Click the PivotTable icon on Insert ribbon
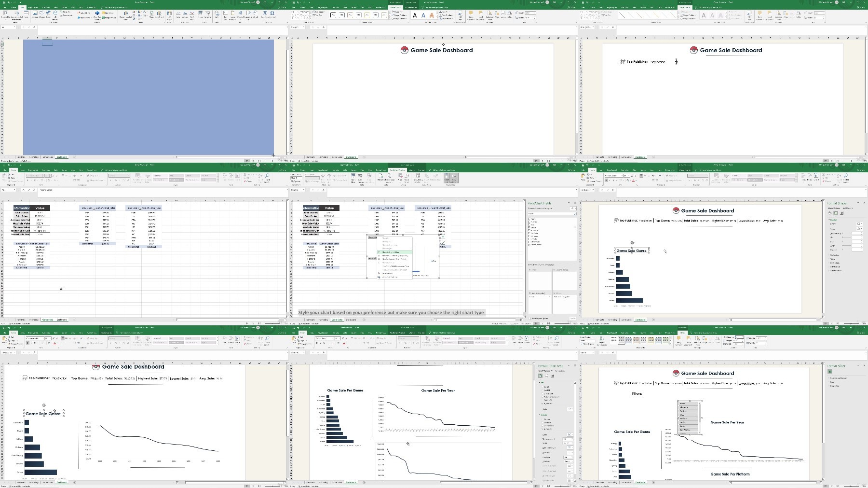 click(5, 14)
